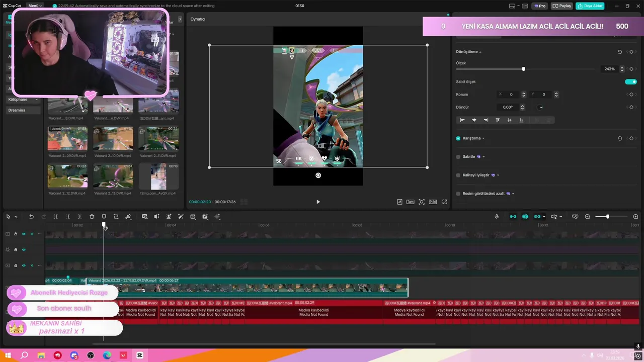Split the clip at the playhead
Viewport: 644px width, 362px height.
[x=55, y=217]
